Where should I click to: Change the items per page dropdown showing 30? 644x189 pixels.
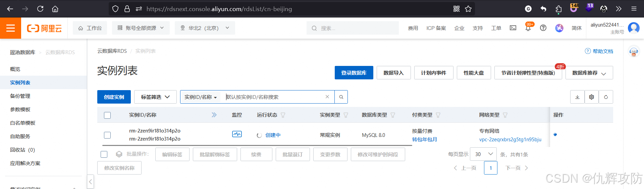coord(483,154)
